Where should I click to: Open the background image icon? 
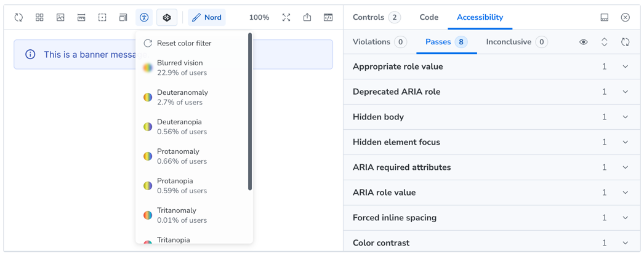pyautogui.click(x=60, y=17)
